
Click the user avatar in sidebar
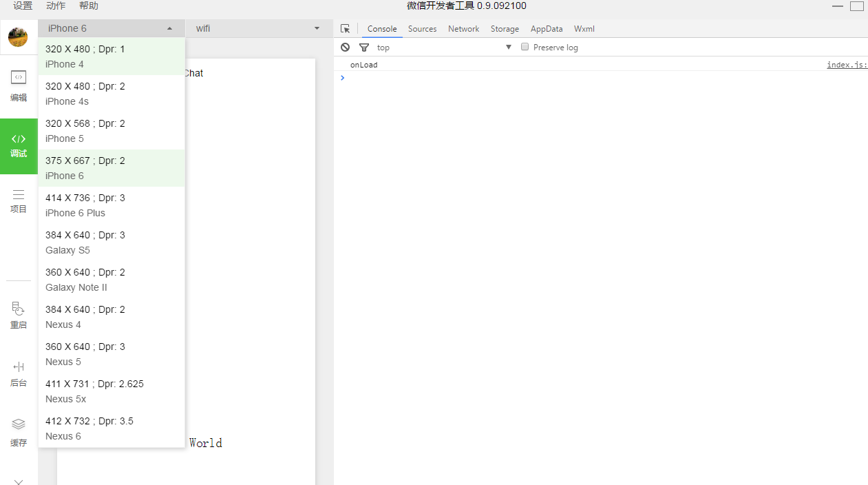(18, 37)
